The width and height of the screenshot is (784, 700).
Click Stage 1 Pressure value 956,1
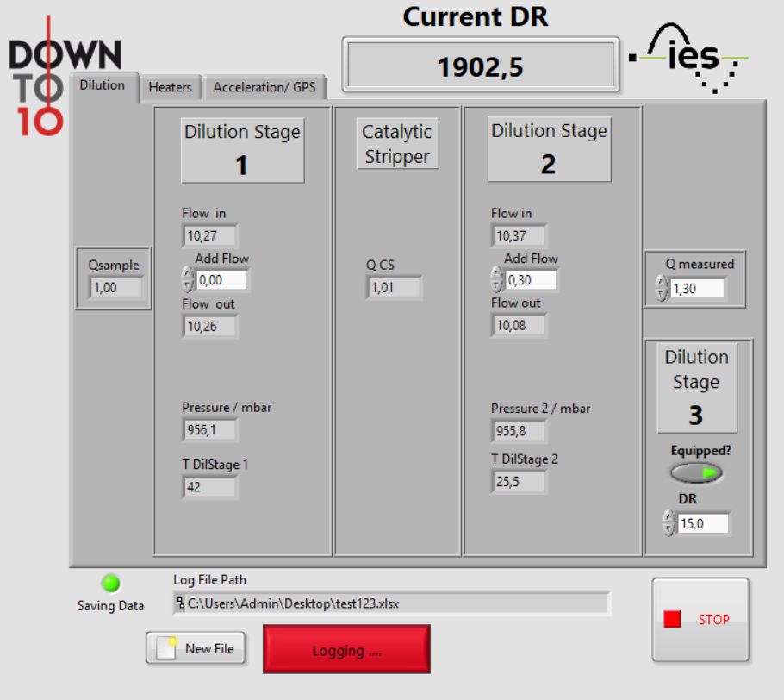pos(209,430)
